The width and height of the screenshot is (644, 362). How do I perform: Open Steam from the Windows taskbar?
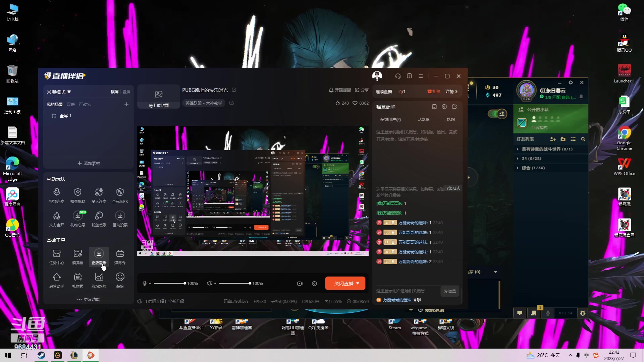[41, 355]
